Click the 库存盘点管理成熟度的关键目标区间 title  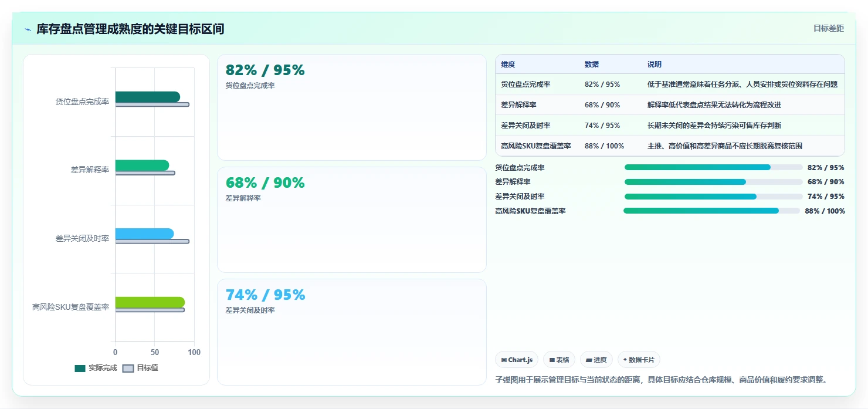coord(130,29)
